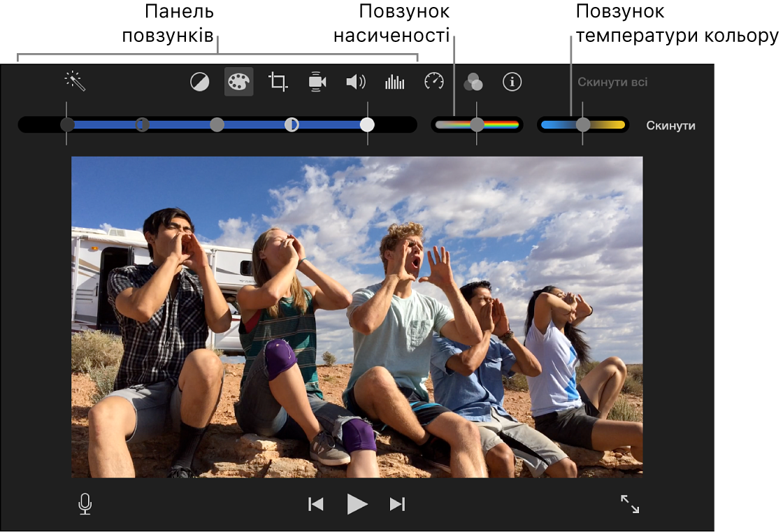The image size is (783, 532).
Task: Show the clip information icon
Action: click(x=512, y=82)
